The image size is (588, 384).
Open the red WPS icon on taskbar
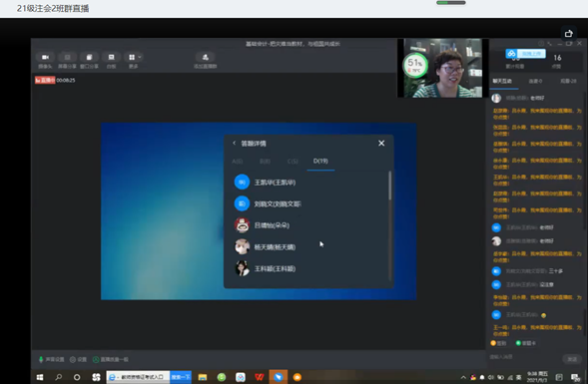[260, 377]
